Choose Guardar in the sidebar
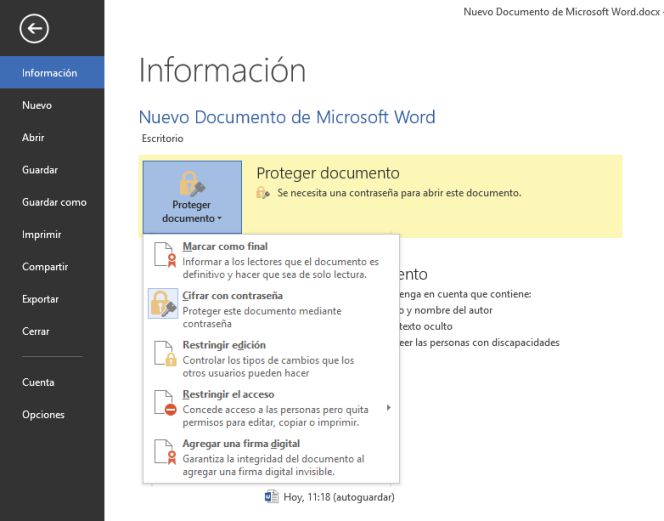 [x=52, y=170]
